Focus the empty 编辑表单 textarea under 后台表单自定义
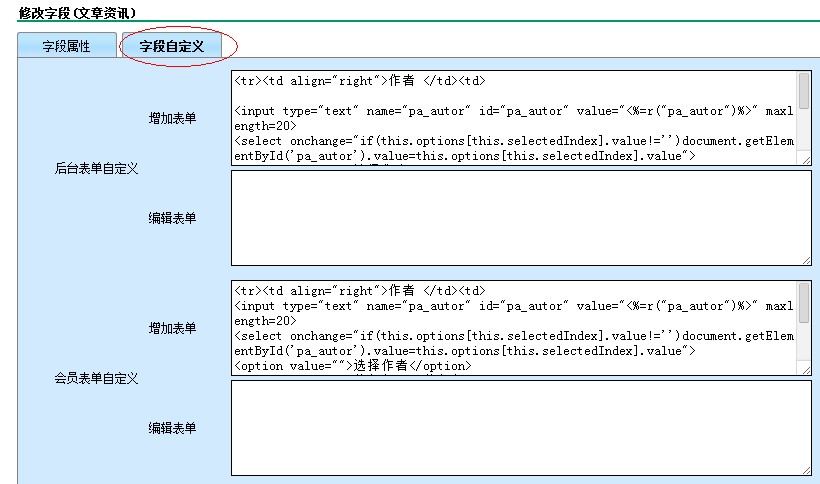820x484 pixels. (520, 218)
